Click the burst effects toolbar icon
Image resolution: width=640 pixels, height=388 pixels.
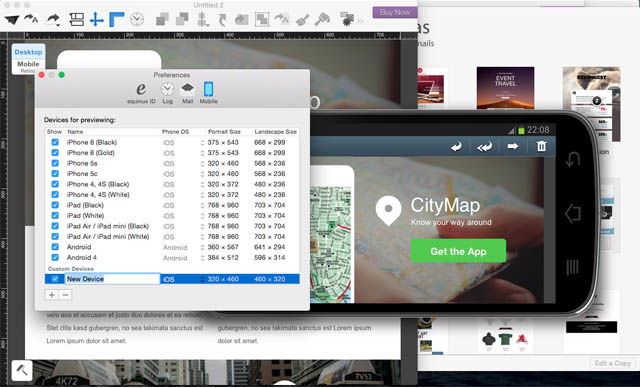(x=347, y=19)
